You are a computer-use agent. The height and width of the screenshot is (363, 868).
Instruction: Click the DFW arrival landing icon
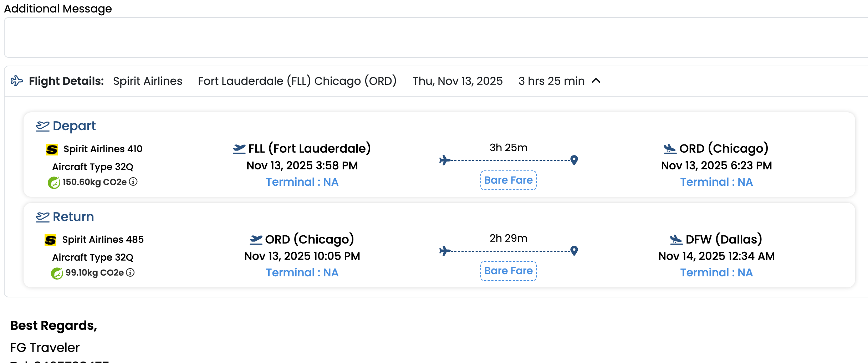pyautogui.click(x=676, y=239)
